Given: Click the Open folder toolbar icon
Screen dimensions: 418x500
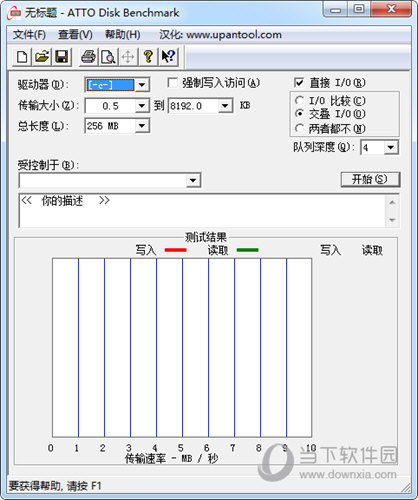Looking at the screenshot, I should 42,57.
